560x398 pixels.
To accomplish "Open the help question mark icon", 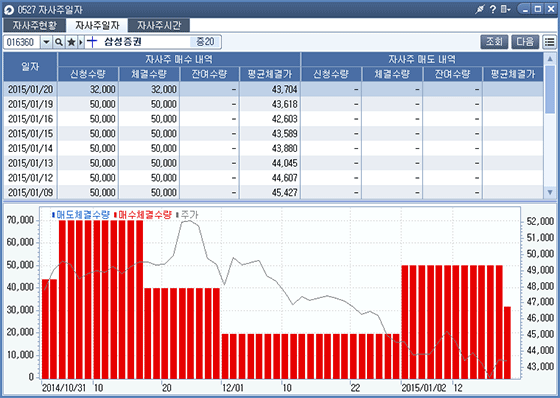I will click(493, 9).
